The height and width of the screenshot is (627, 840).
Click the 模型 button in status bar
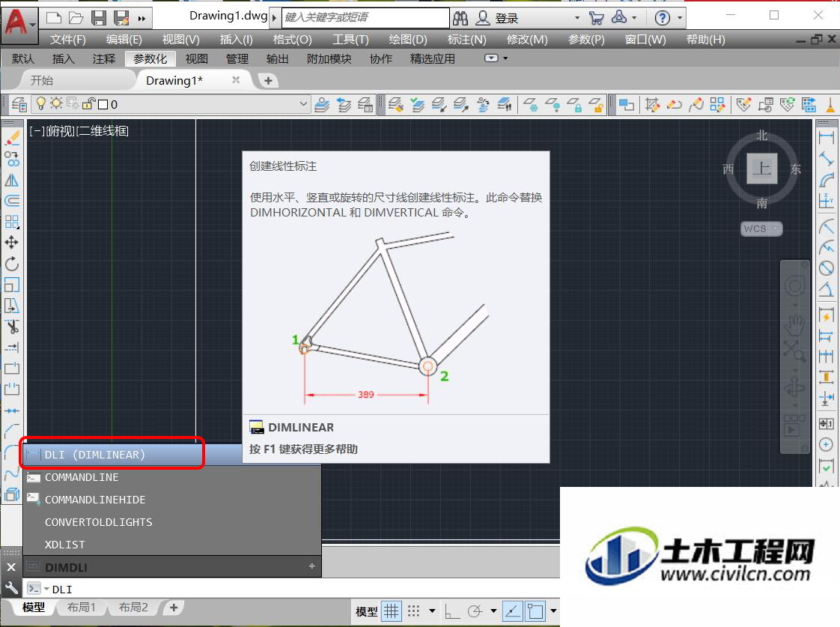tap(366, 611)
